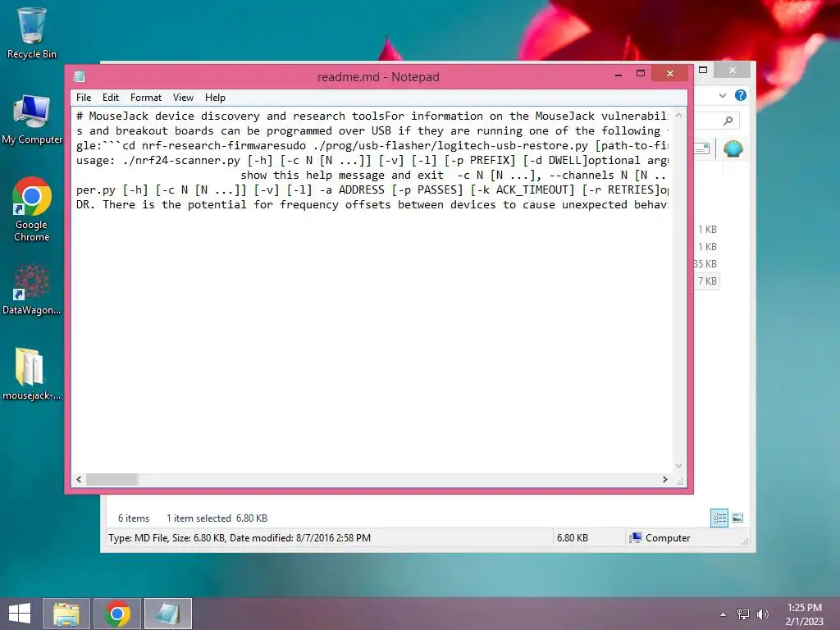Open the View menu in Notepad
The width and height of the screenshot is (840, 630).
pos(183,98)
